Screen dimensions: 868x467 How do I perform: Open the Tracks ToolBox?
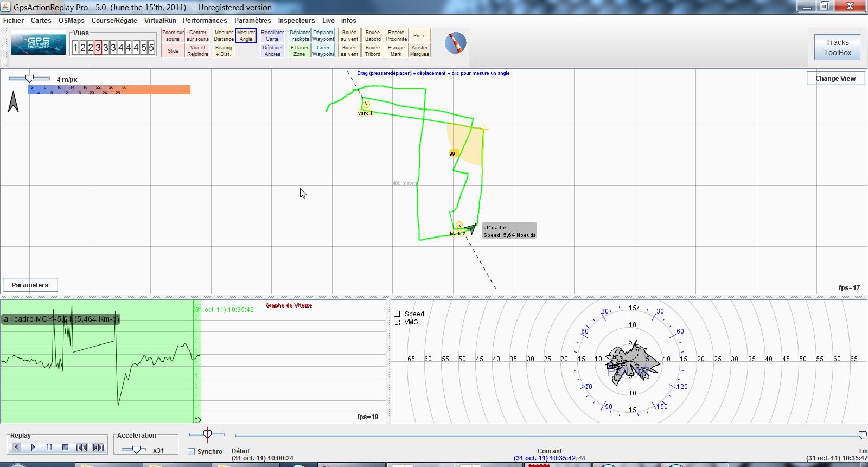tap(837, 47)
